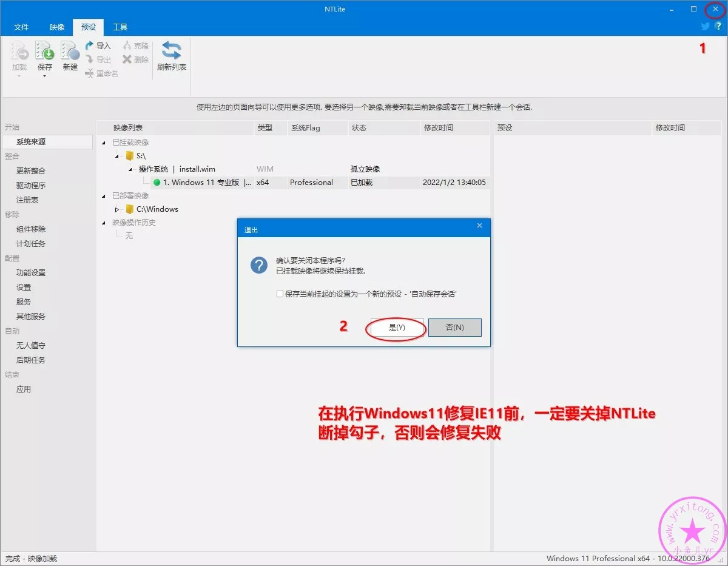Confirm exit with 是(Y) button
Image resolution: width=728 pixels, height=566 pixels.
pyautogui.click(x=397, y=328)
